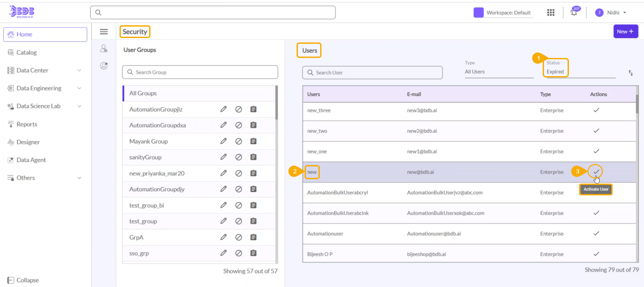Click the hamburger menu icon beside Security
This screenshot has width=644, height=287.
point(104,32)
